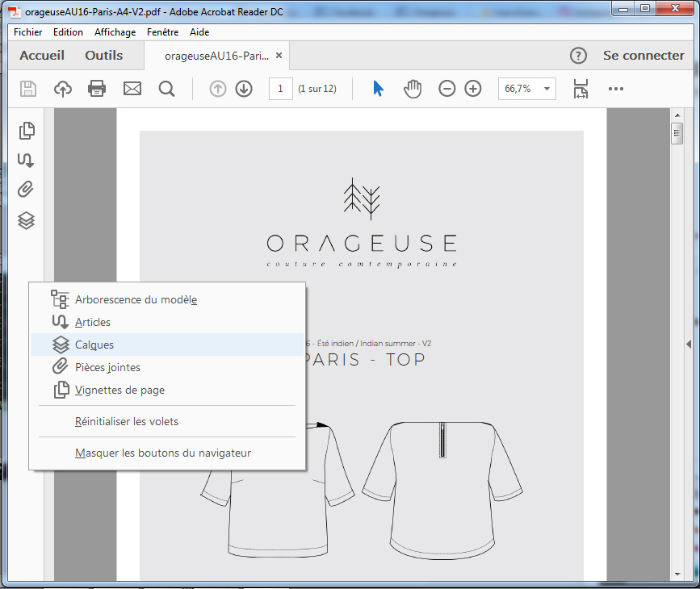The height and width of the screenshot is (589, 700).
Task: Click Se connecter to sign in
Action: click(643, 56)
